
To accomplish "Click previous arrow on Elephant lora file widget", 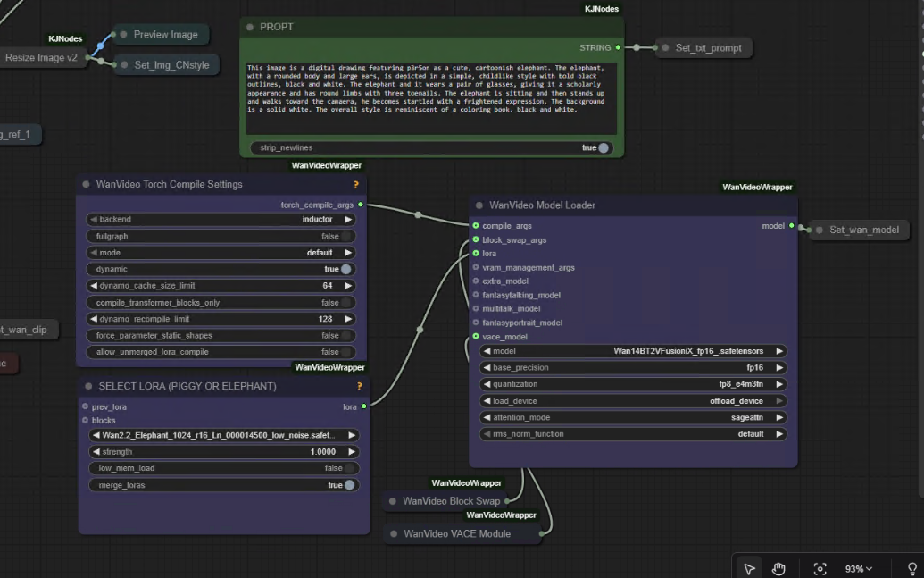I will [x=96, y=435].
